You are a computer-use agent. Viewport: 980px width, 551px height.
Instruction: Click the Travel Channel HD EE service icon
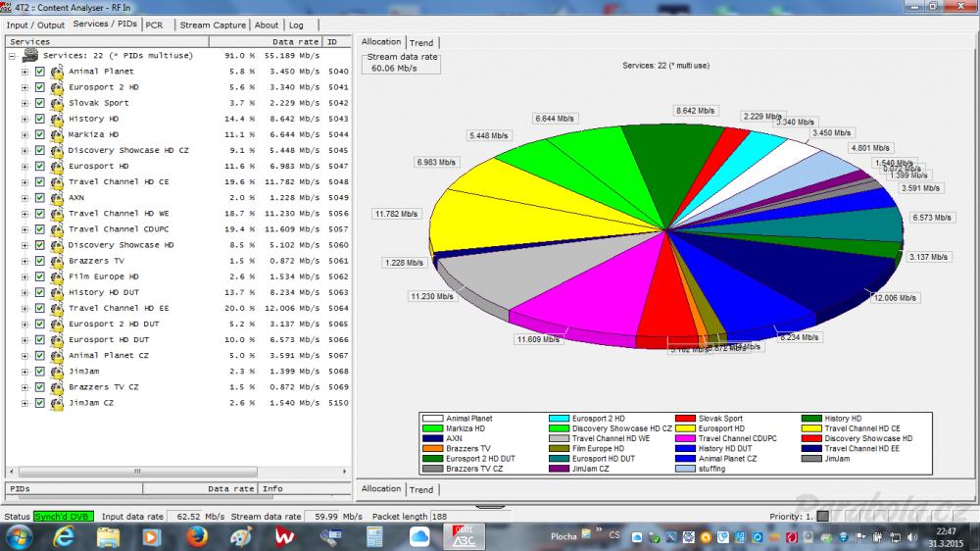coord(57,308)
